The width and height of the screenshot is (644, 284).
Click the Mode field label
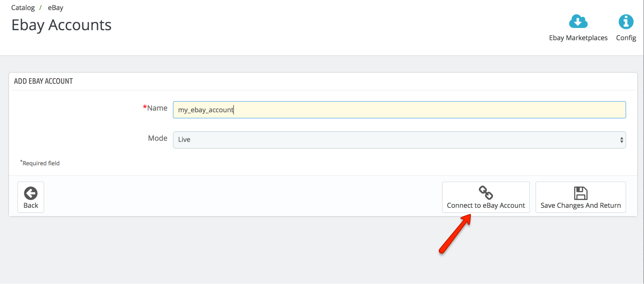pyautogui.click(x=158, y=138)
